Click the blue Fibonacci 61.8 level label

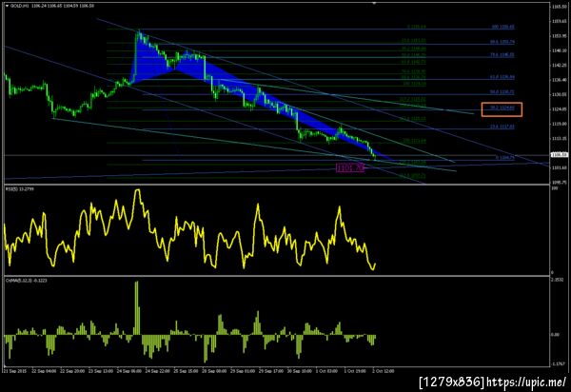pos(502,77)
